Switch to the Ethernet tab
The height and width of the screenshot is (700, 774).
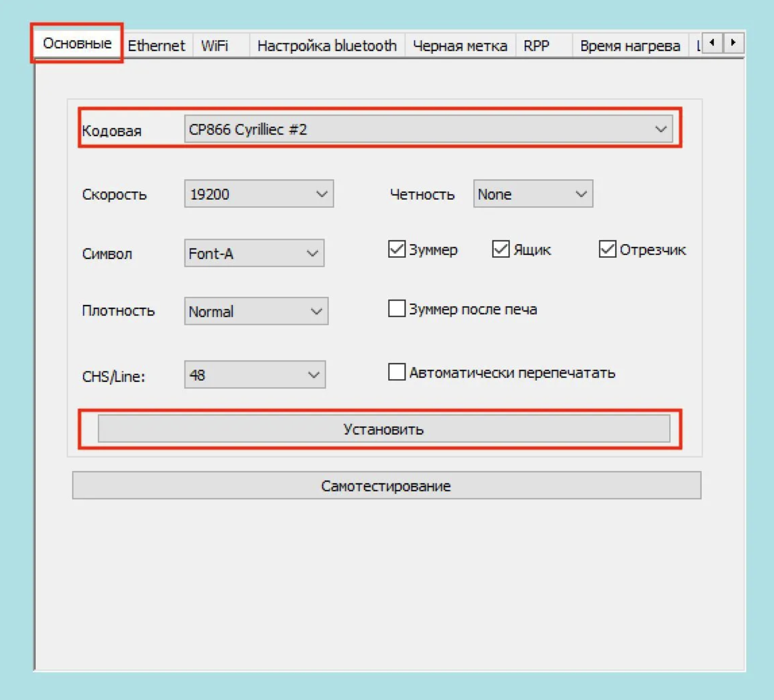(156, 46)
